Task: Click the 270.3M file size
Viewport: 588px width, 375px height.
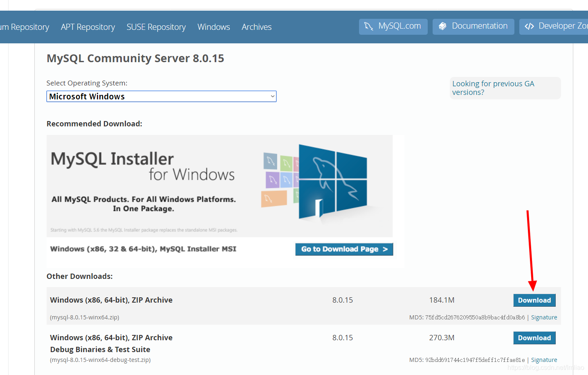Action: click(442, 338)
